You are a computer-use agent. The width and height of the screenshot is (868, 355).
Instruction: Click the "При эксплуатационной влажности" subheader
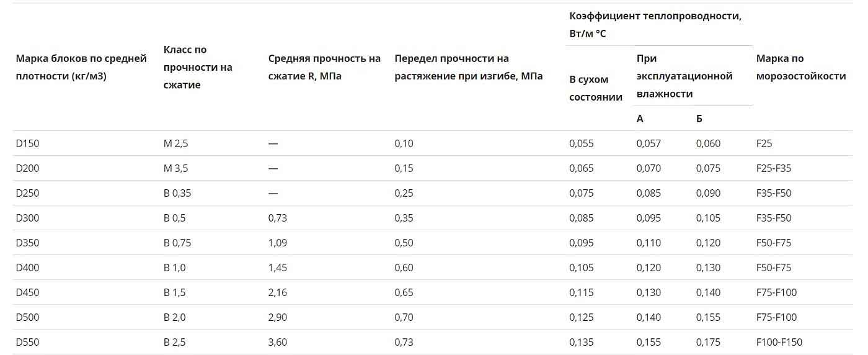coord(684,76)
